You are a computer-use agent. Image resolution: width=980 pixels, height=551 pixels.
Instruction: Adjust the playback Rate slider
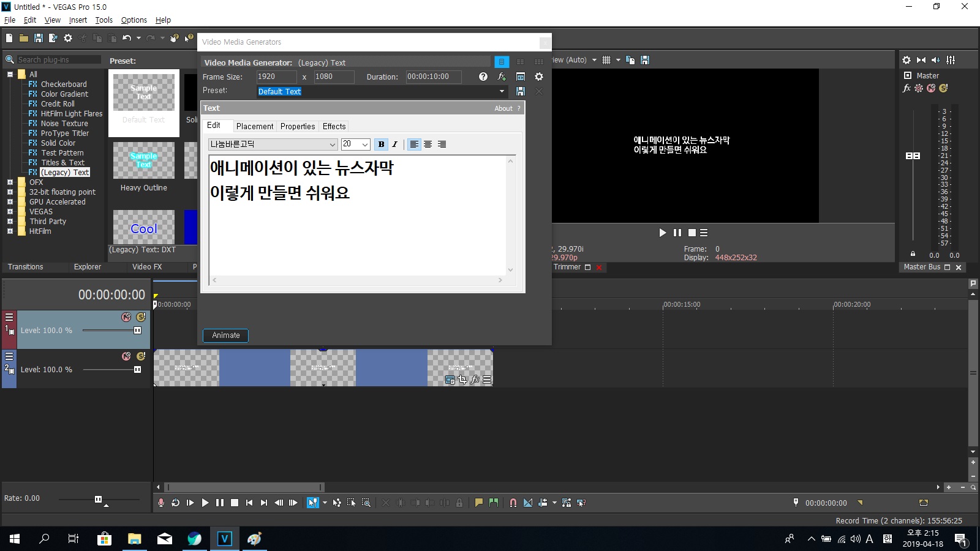point(99,500)
